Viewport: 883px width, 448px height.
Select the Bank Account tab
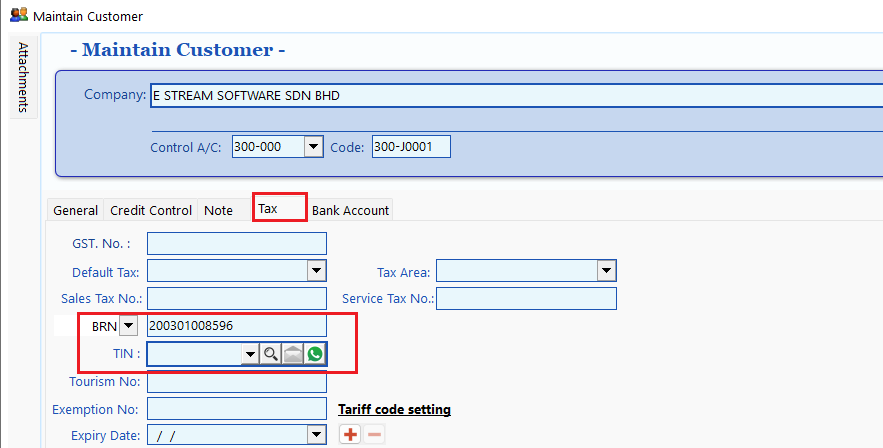click(350, 210)
